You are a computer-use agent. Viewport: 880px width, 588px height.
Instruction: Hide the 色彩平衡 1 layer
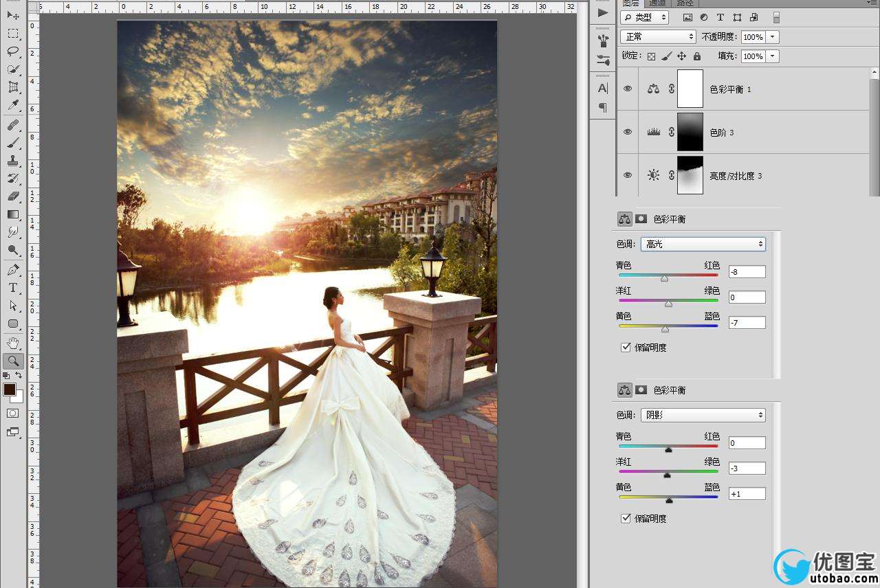(627, 89)
